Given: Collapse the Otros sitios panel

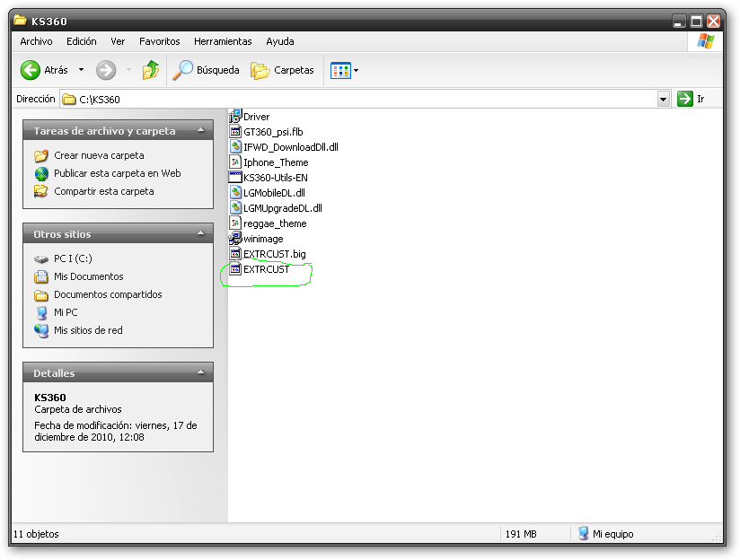Looking at the screenshot, I should point(201,233).
